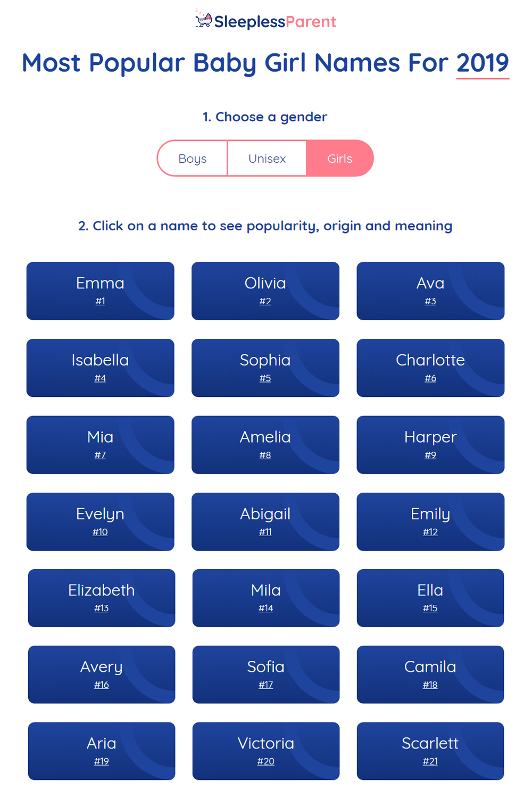This screenshot has width=532, height=798.
Task: Open the Emma #1 name card
Action: coord(101,291)
